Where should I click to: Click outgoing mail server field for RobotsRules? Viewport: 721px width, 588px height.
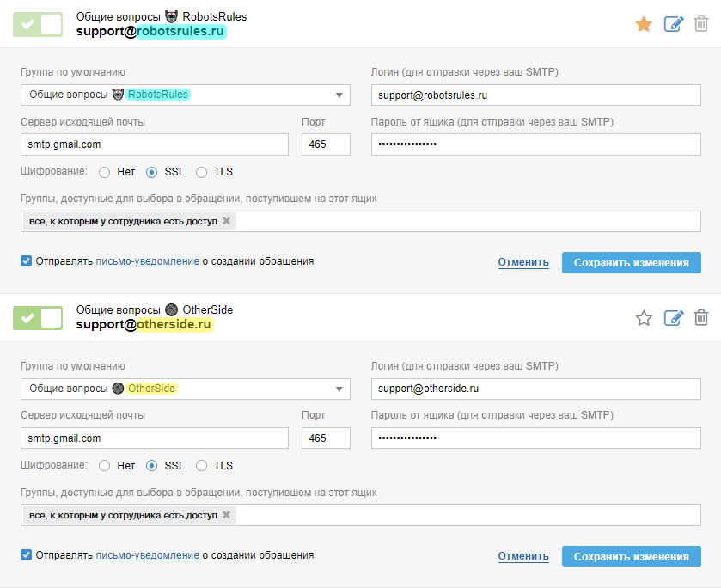[155, 144]
